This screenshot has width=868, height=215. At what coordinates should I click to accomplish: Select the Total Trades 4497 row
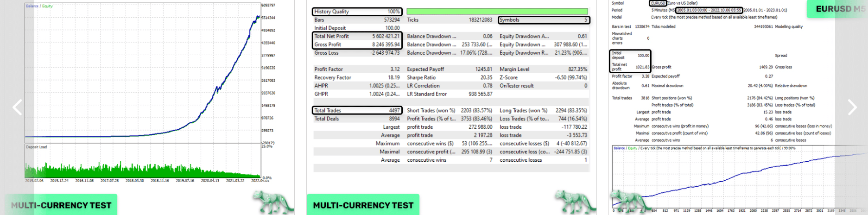[x=357, y=110]
